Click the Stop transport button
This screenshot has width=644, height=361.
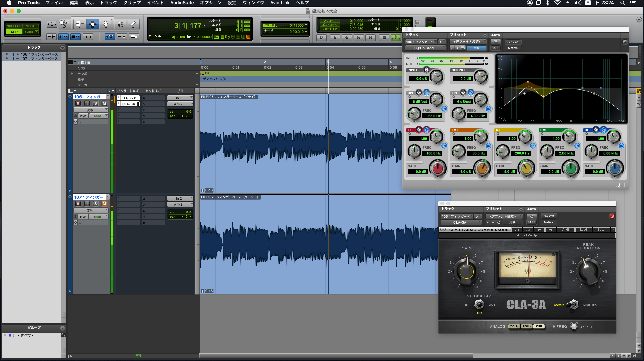coord(384,38)
